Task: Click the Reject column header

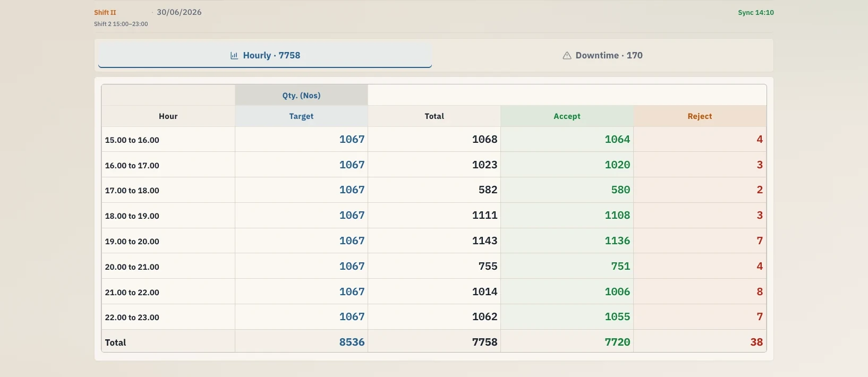Action: [700, 116]
